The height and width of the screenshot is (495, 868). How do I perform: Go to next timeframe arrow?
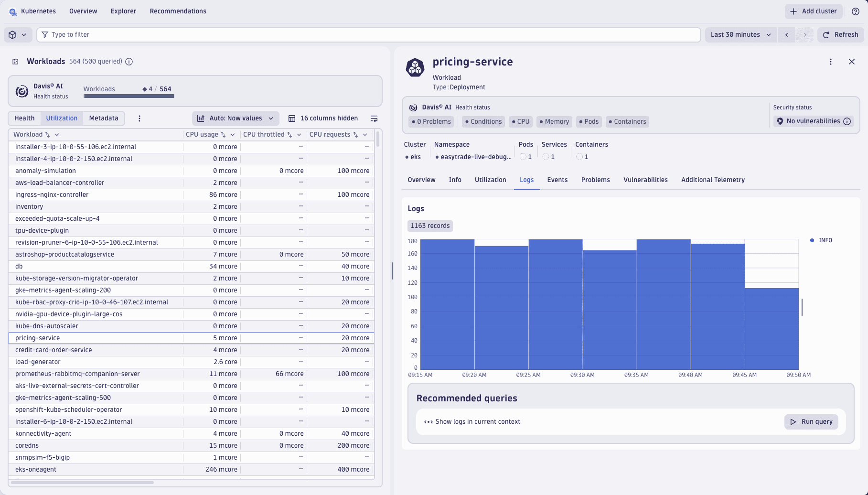point(805,35)
